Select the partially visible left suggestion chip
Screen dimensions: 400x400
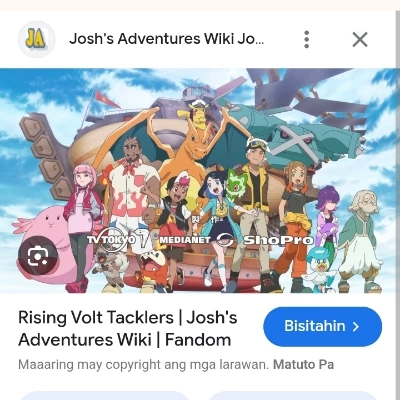pos(105,396)
